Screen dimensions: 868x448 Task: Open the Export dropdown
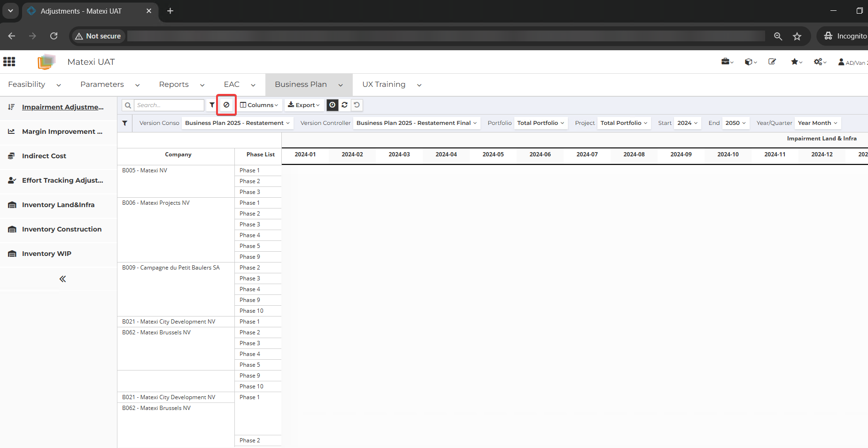click(304, 105)
